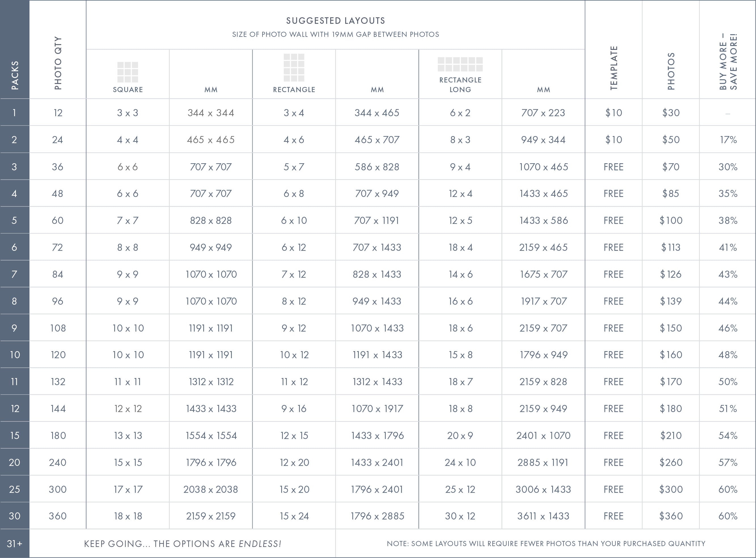Screen dimensions: 756x558
Task: Click the Keep Going options are endless text
Action: 183,544
